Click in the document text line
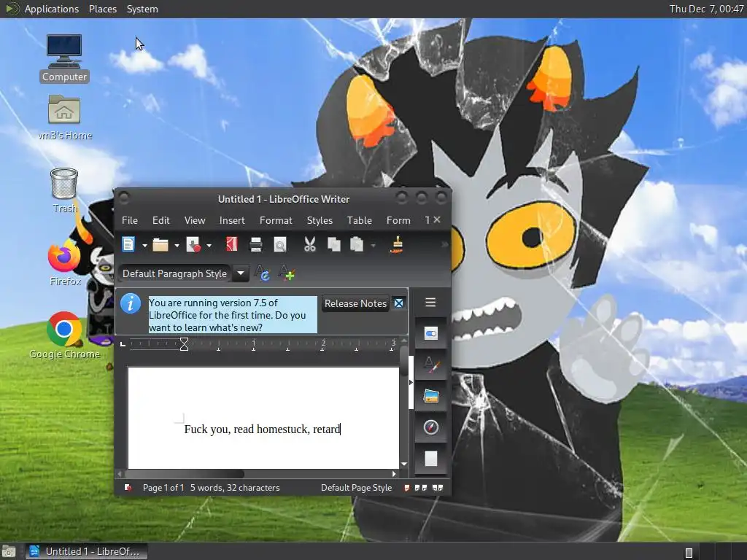 [263, 429]
